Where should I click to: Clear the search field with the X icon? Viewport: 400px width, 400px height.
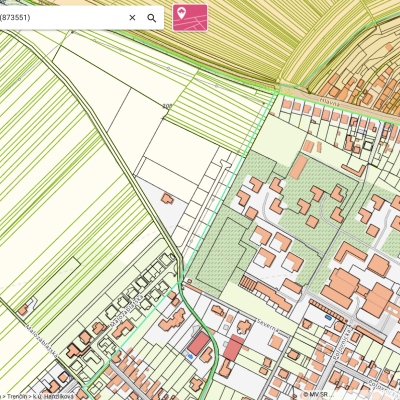tap(132, 18)
